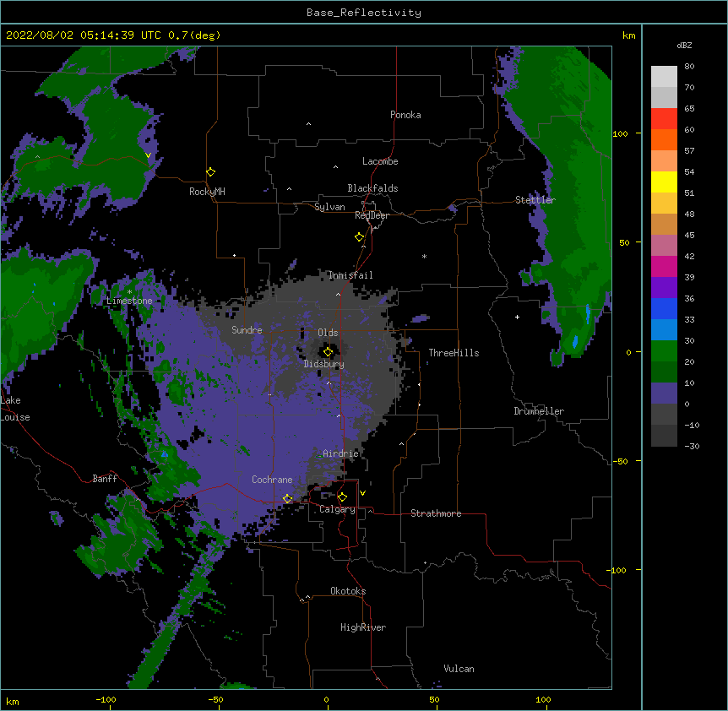Click the yellow diamond marker above RockyMH
This screenshot has height=711, width=728.
click(x=210, y=172)
